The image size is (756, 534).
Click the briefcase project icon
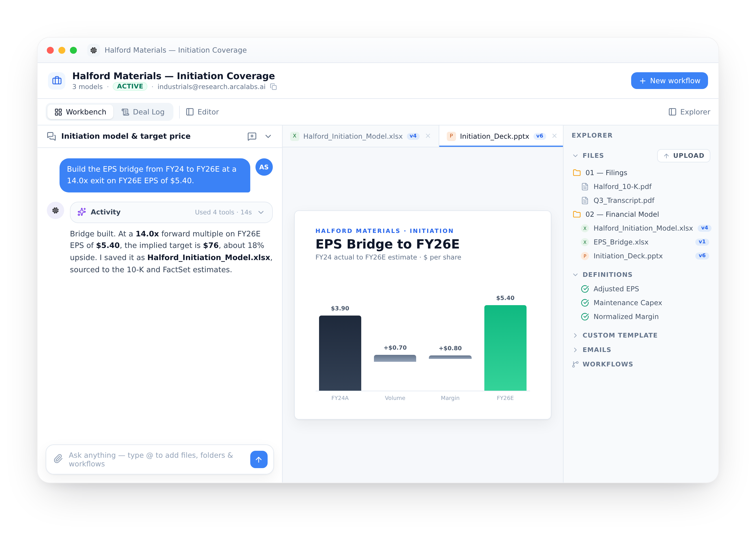tap(57, 81)
